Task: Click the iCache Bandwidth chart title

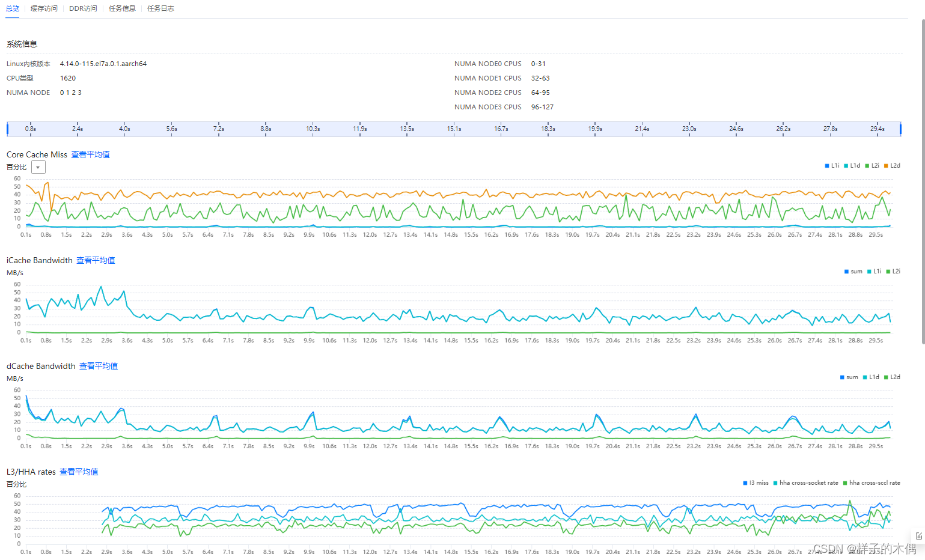Action: click(x=40, y=260)
